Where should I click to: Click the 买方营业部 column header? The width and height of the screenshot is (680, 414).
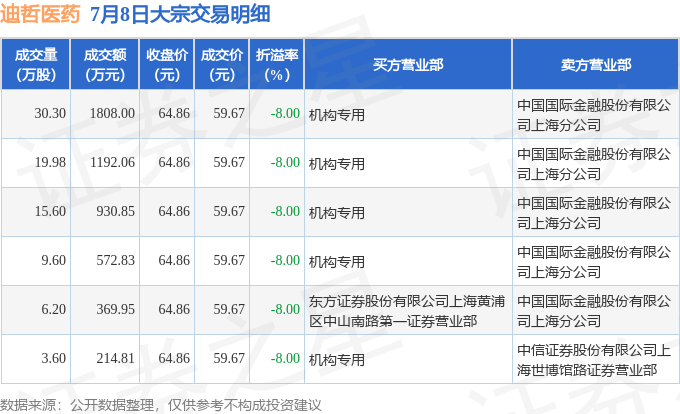(409, 65)
